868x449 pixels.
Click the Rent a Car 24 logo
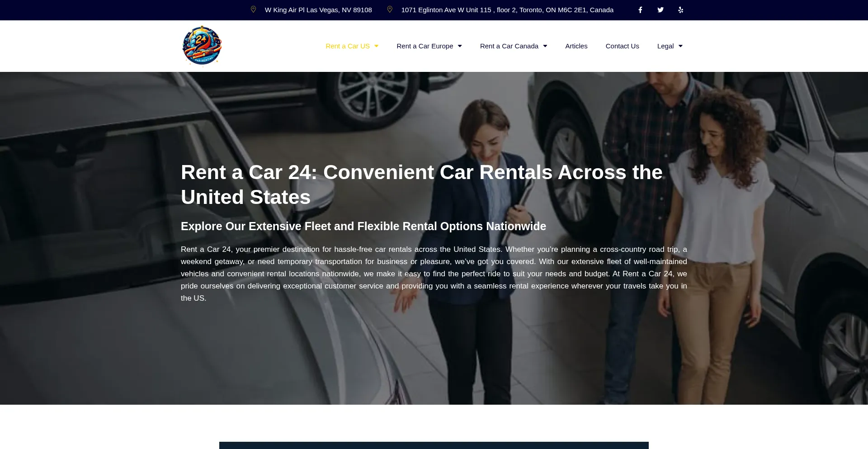point(202,46)
